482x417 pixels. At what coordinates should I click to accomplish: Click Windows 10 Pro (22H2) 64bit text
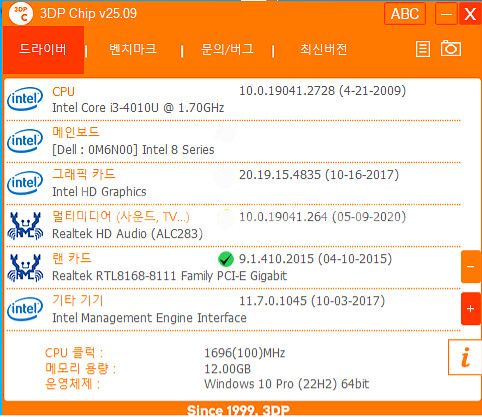(x=286, y=384)
